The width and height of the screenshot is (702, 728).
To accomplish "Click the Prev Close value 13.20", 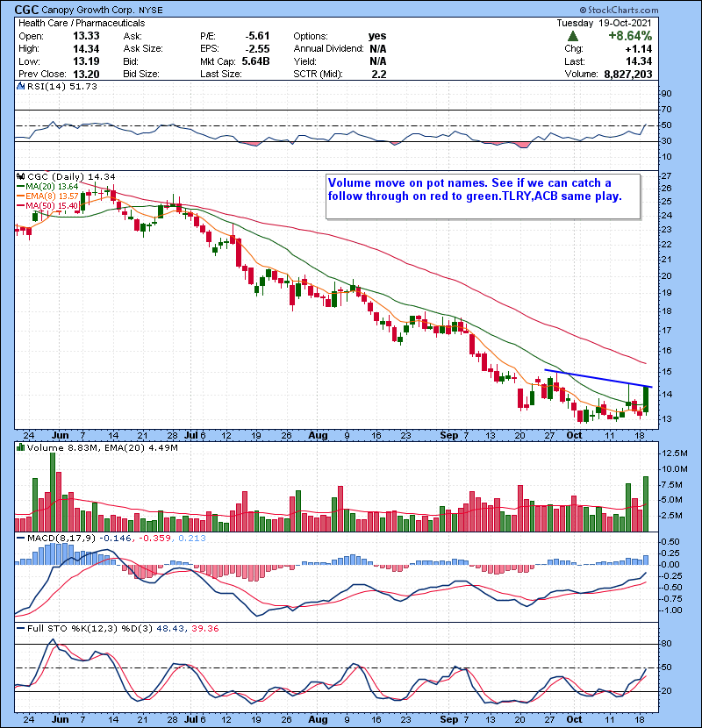I will point(86,74).
